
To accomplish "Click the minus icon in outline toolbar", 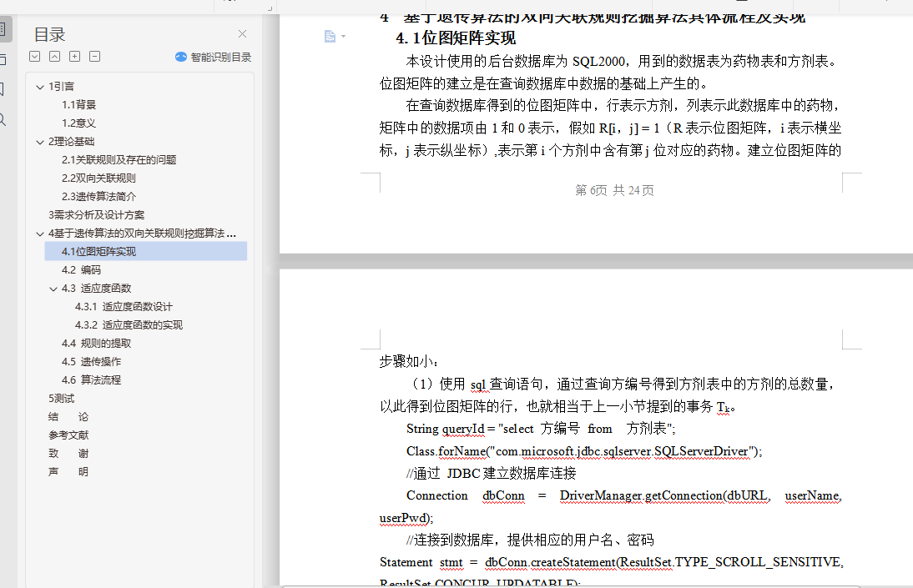I will point(95,57).
